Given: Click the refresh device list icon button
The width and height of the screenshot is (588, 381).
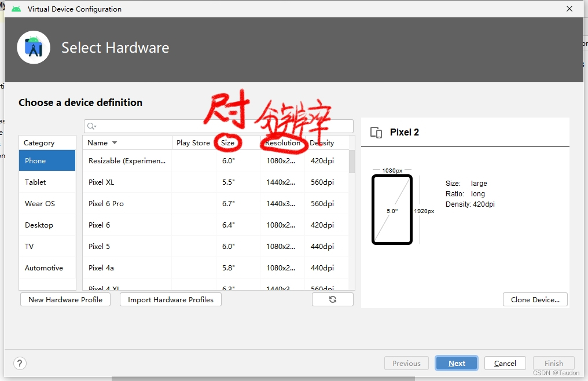Looking at the screenshot, I should (333, 299).
